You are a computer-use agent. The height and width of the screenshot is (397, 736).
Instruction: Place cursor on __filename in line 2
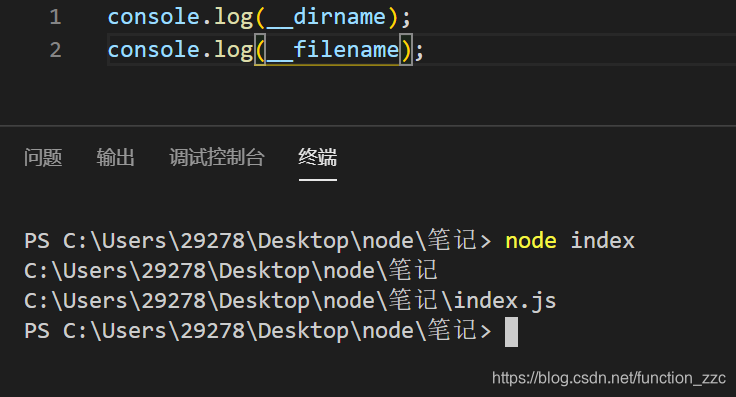(332, 50)
